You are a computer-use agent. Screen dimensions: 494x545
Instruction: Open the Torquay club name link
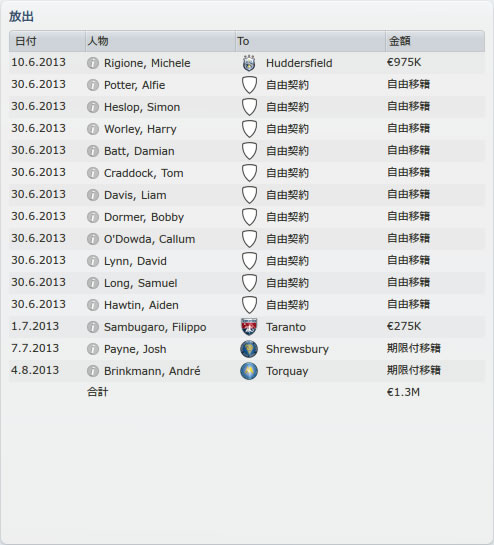point(287,371)
